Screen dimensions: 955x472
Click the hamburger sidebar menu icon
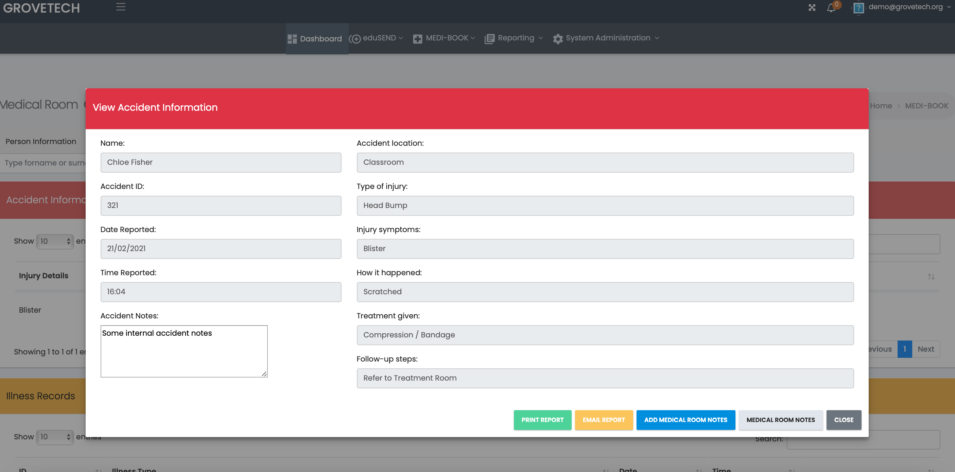[121, 8]
